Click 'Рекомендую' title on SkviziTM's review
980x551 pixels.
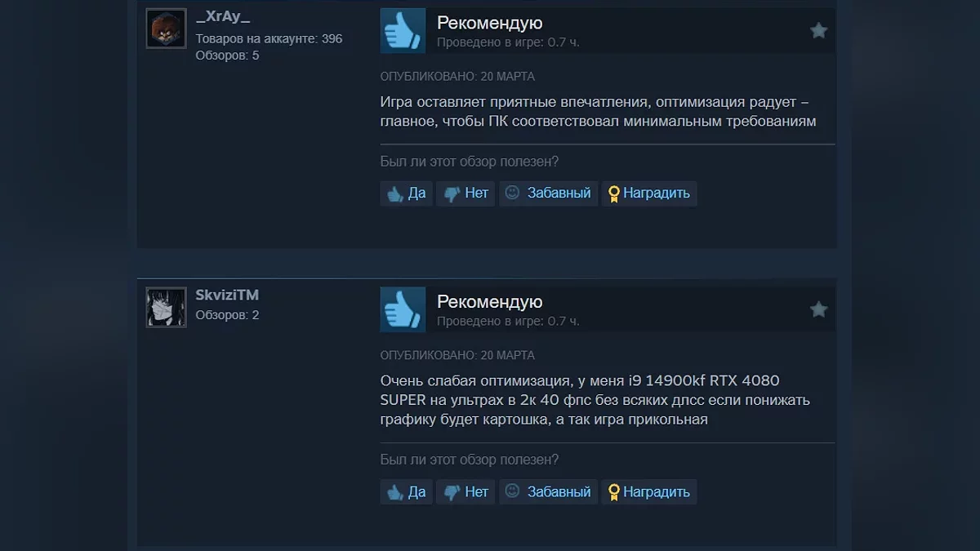coord(489,302)
